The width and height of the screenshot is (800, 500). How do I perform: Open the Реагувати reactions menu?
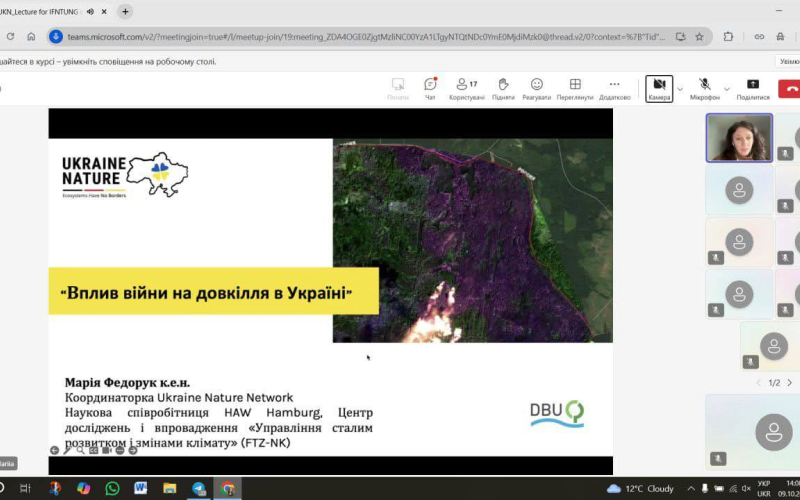tap(537, 88)
